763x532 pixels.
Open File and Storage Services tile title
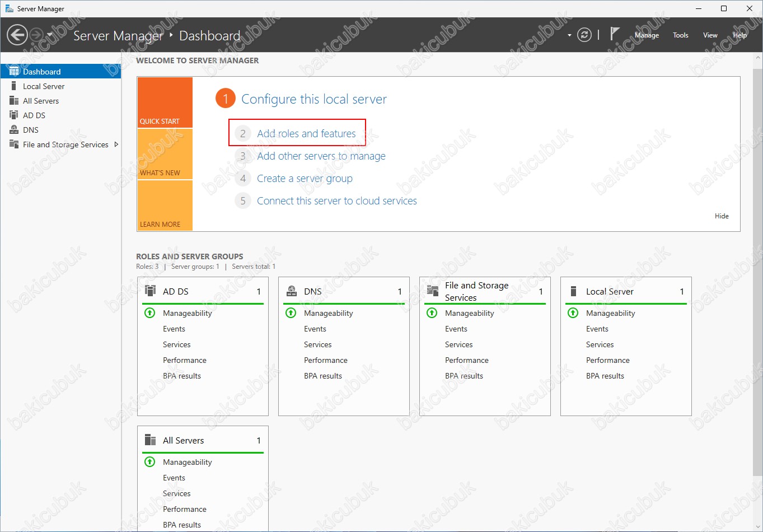477,291
